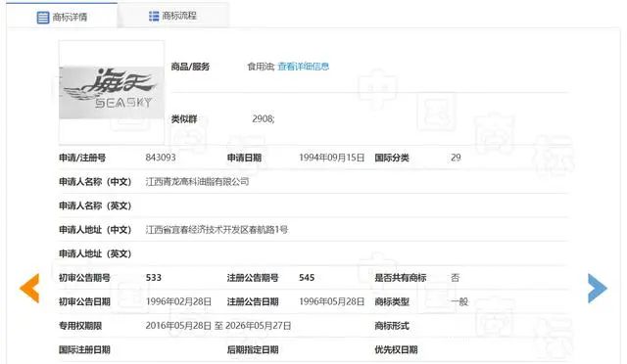Switch to the 商标流程 tab
627x364 pixels.
[x=172, y=16]
